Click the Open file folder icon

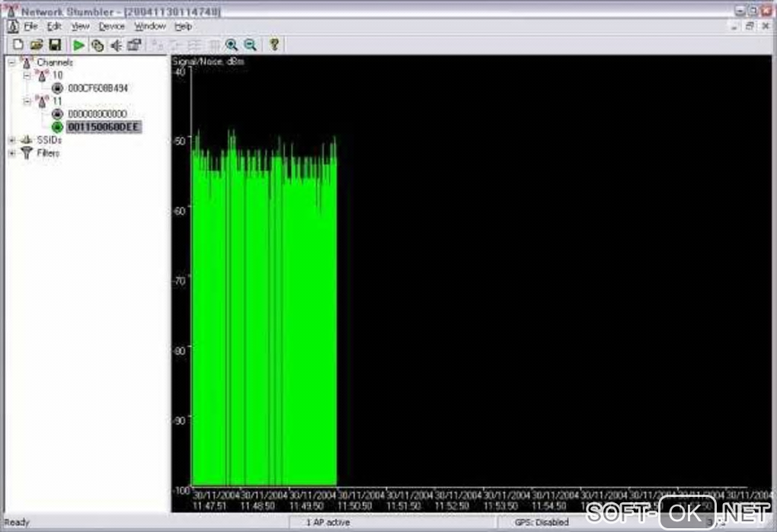[x=37, y=45]
